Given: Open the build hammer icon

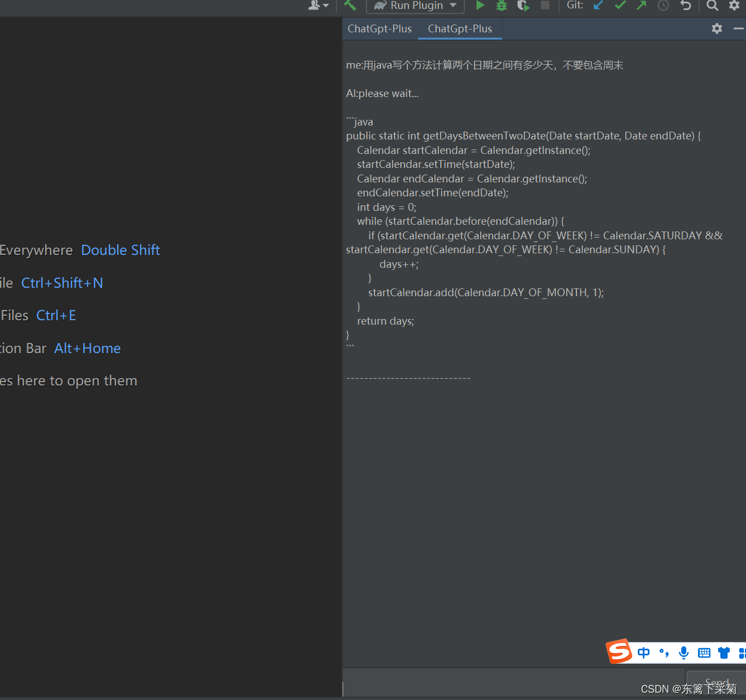Looking at the screenshot, I should pos(350,6).
